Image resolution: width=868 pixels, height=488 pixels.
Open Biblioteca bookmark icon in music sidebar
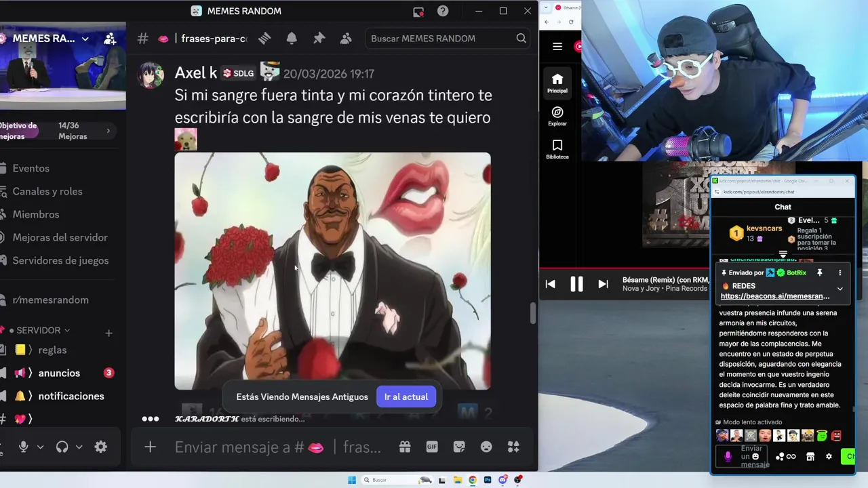click(x=557, y=150)
